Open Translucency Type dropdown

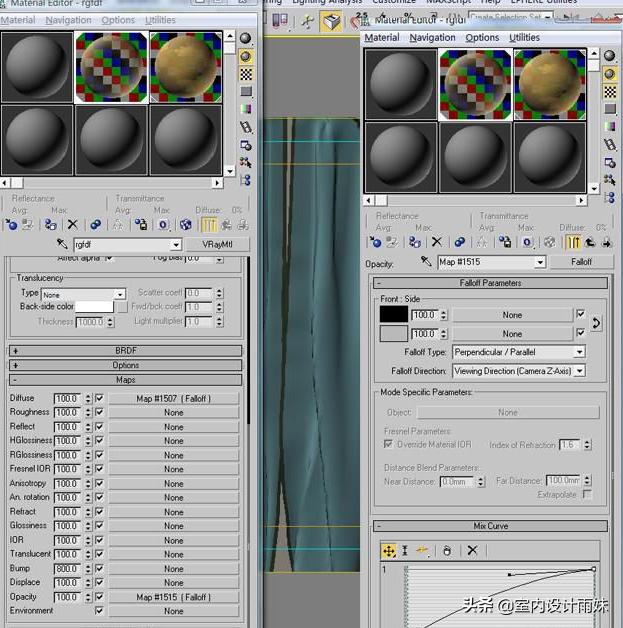pos(83,295)
